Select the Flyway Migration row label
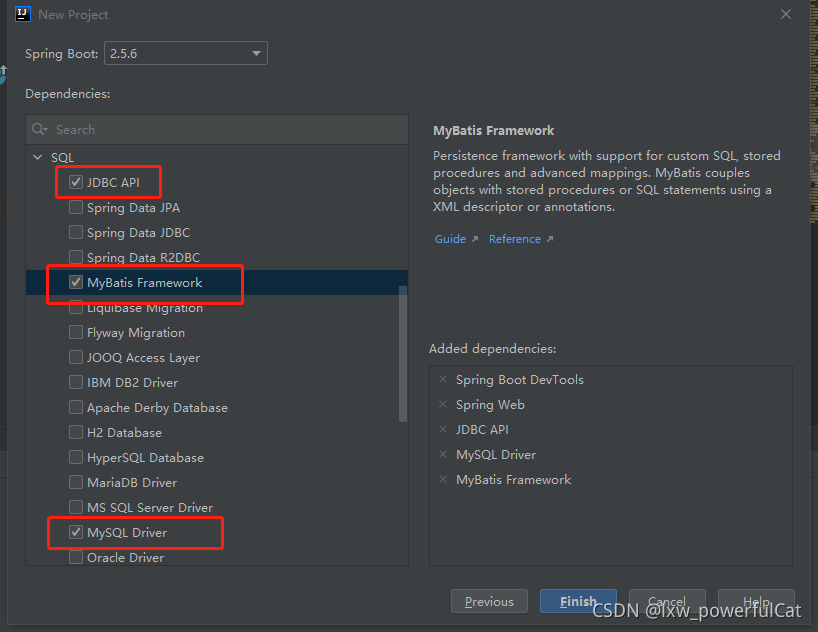818x632 pixels. pyautogui.click(x=136, y=333)
